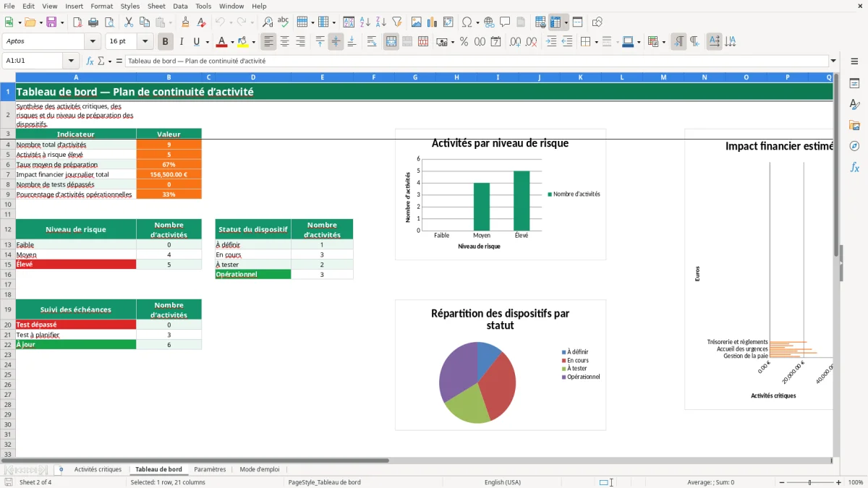The height and width of the screenshot is (488, 868).
Task: Open the Function Wizard
Action: coord(90,61)
